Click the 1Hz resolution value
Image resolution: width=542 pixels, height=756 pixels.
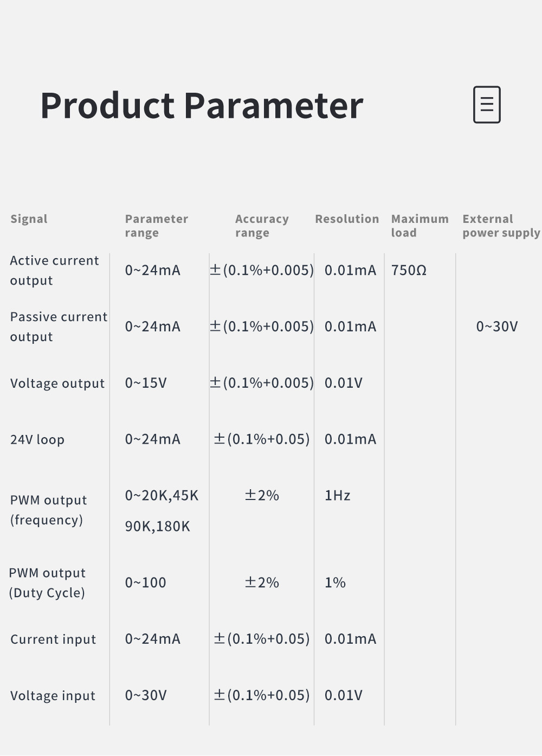pos(337,496)
